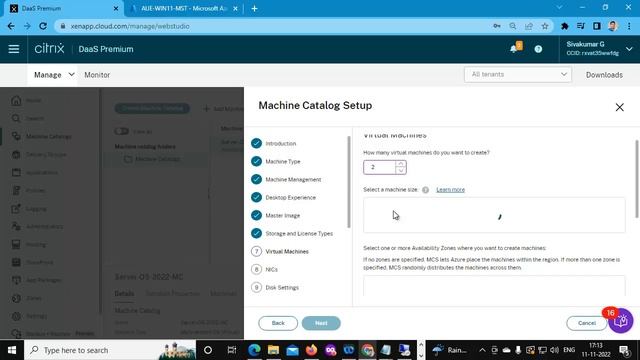Screen dimensions: 640x360
Task: Open the Learn more link
Action: 451,189
